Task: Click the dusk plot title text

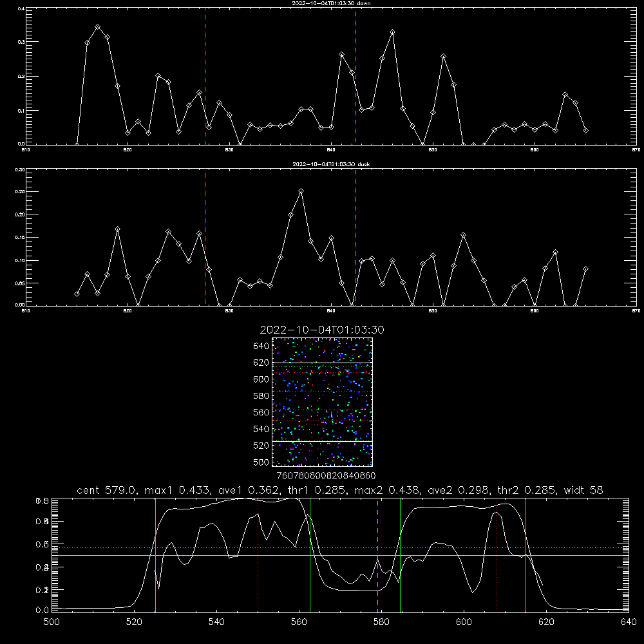Action: (x=331, y=164)
